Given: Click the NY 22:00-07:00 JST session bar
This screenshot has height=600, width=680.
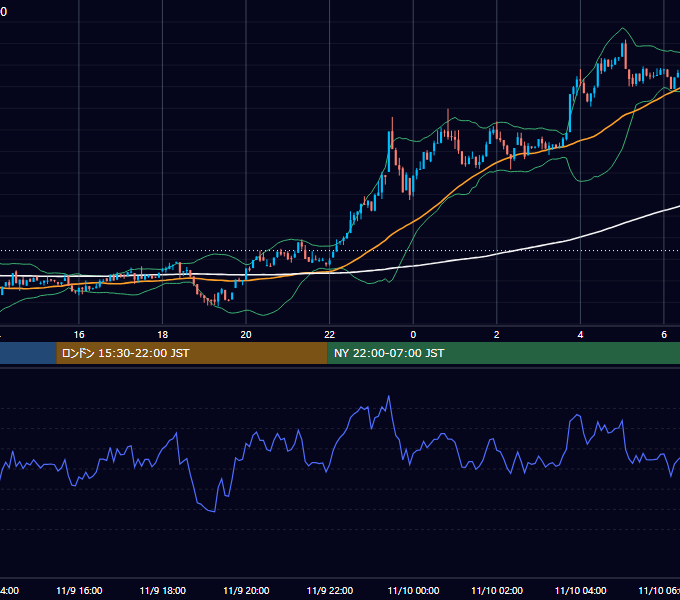Looking at the screenshot, I should click(x=503, y=353).
